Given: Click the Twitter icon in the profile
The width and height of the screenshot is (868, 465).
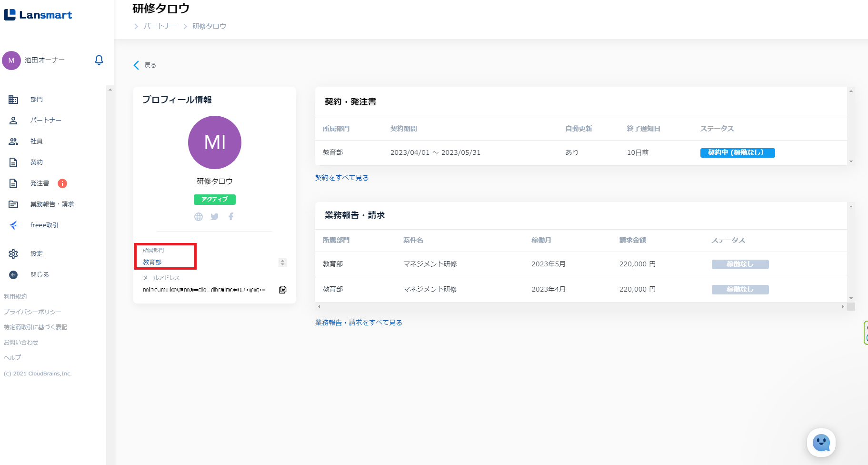Looking at the screenshot, I should pos(215,217).
